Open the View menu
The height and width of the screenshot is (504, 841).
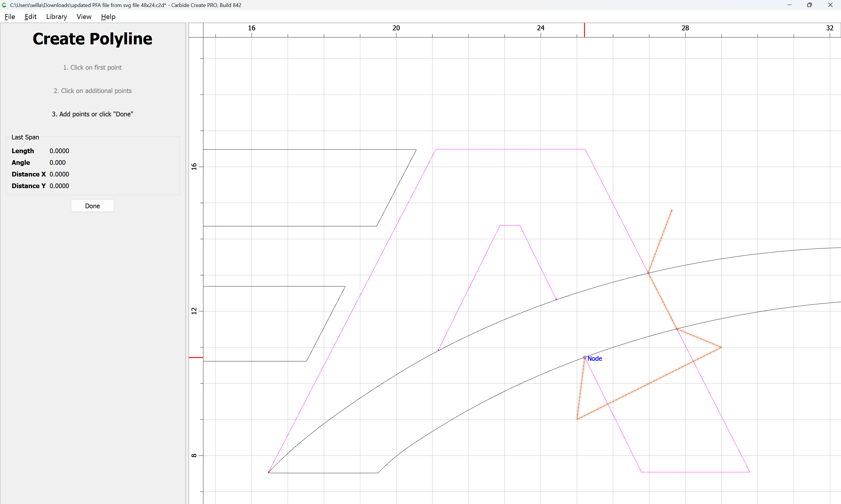click(x=84, y=17)
